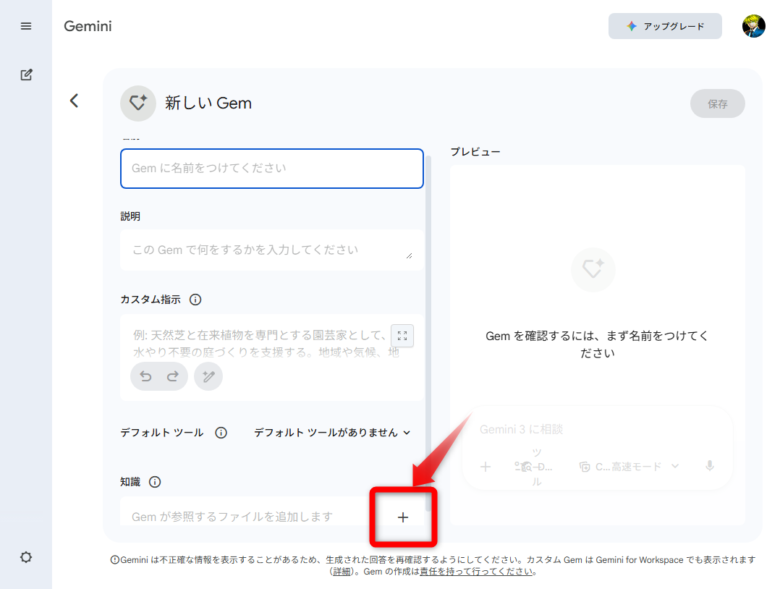The width and height of the screenshot is (780, 589).
Task: Focus the Gem name input field
Action: tap(271, 168)
